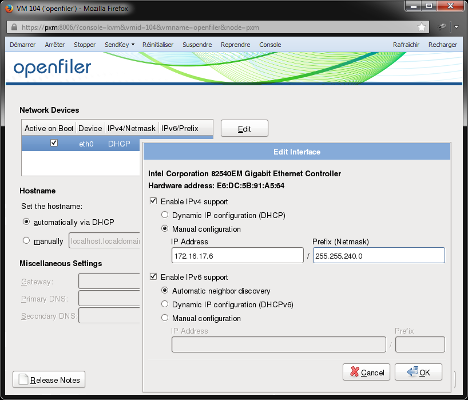Click Suspendre in the VM toolbar

click(x=197, y=45)
